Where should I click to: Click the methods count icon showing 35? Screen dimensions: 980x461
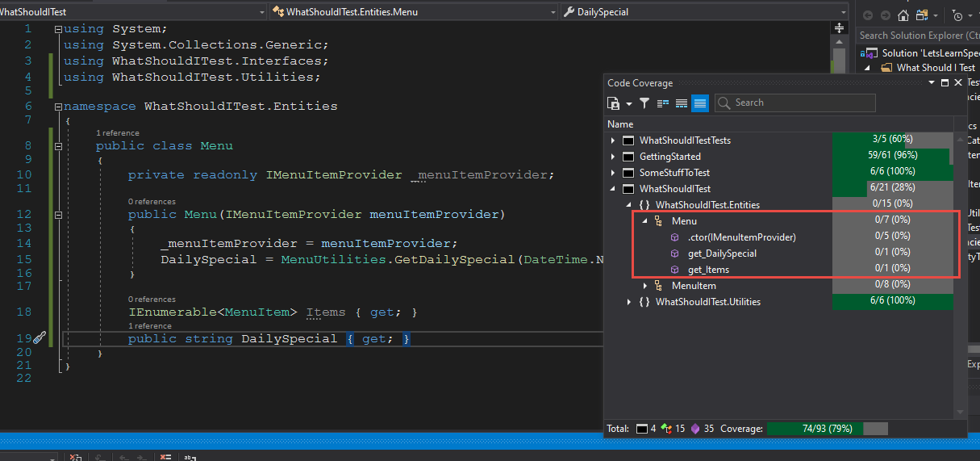point(696,429)
